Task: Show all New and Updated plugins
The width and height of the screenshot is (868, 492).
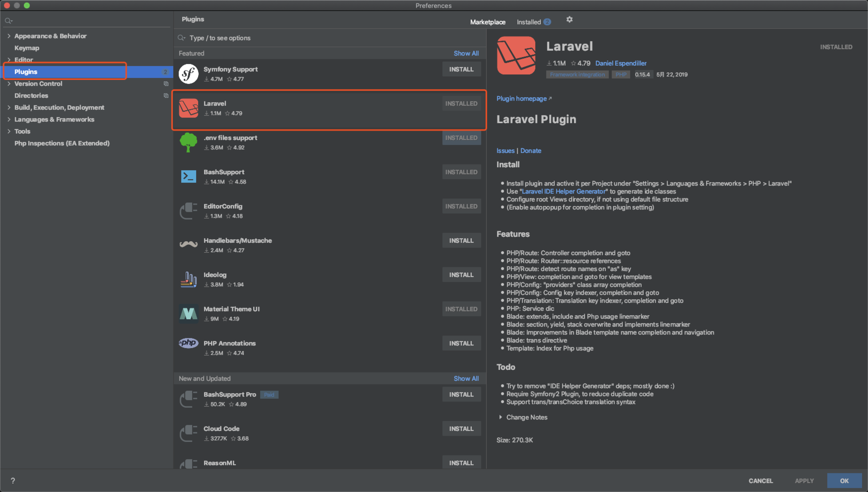Action: 466,379
